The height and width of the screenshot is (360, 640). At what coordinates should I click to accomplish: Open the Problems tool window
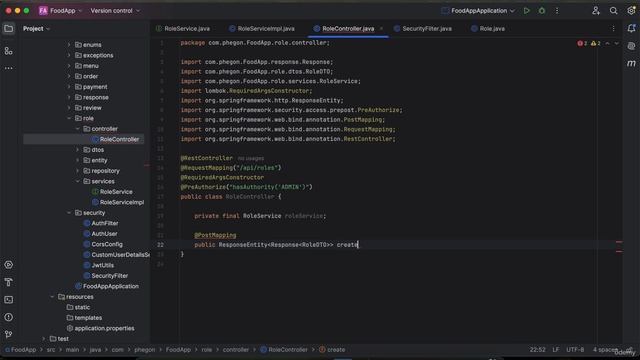click(x=8, y=317)
